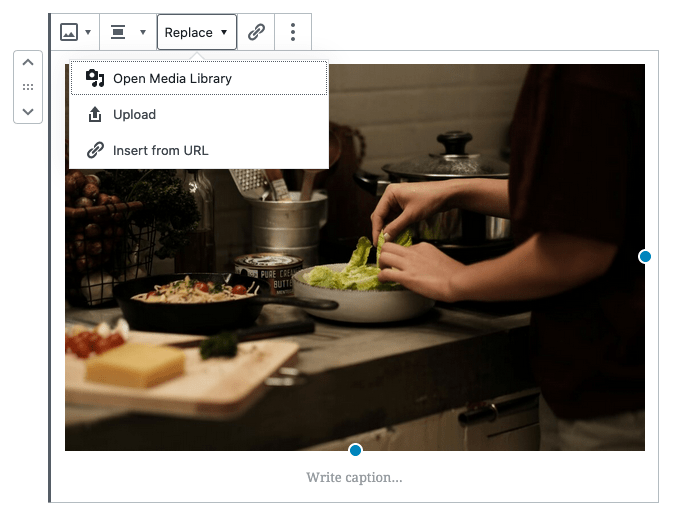Collapse the Replace dropdown triangle

224,33
